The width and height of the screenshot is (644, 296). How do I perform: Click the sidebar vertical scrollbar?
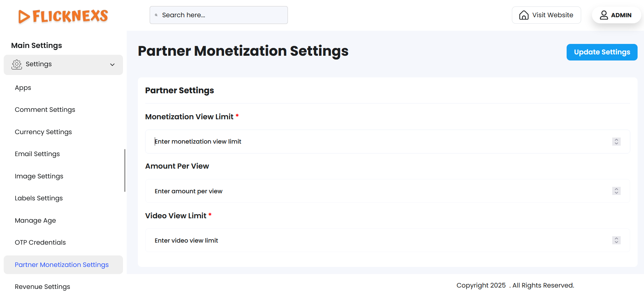coord(125,171)
